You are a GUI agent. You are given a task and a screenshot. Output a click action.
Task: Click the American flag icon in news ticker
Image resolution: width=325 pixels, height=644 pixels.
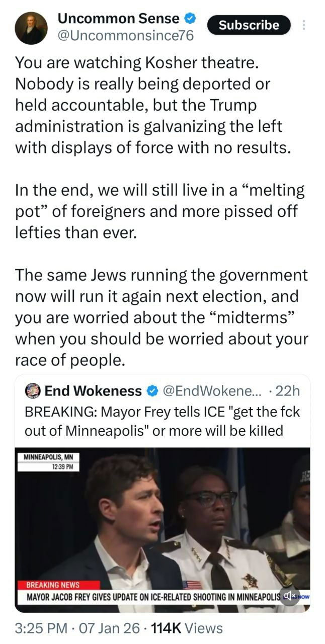pos(192,585)
